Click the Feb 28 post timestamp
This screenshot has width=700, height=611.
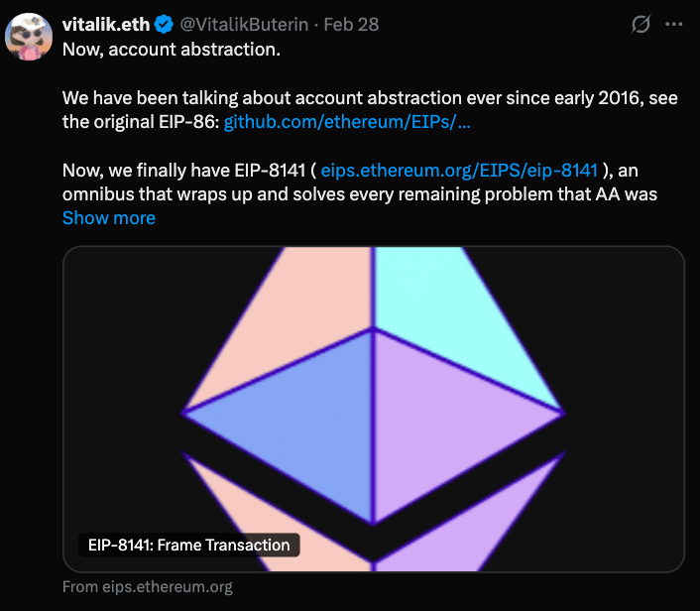tap(351, 24)
